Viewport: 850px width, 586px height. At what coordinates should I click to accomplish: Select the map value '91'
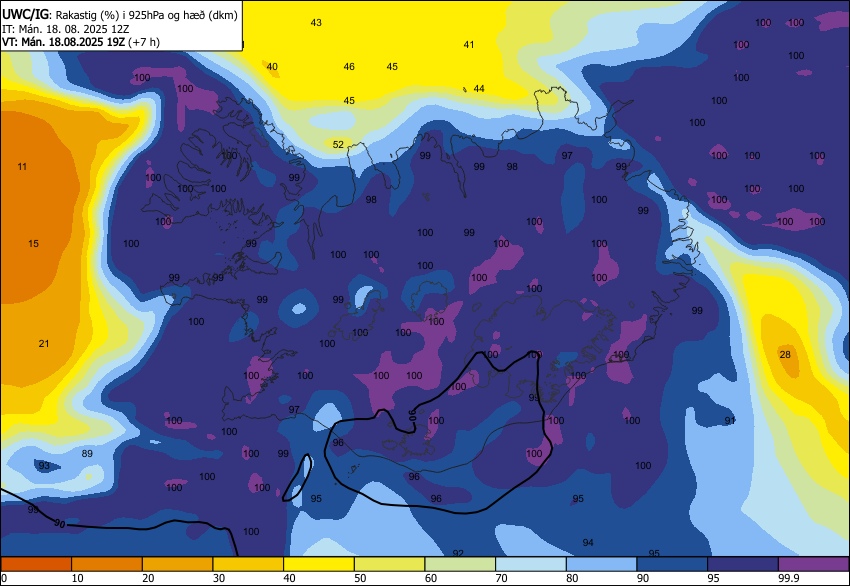tap(730, 421)
